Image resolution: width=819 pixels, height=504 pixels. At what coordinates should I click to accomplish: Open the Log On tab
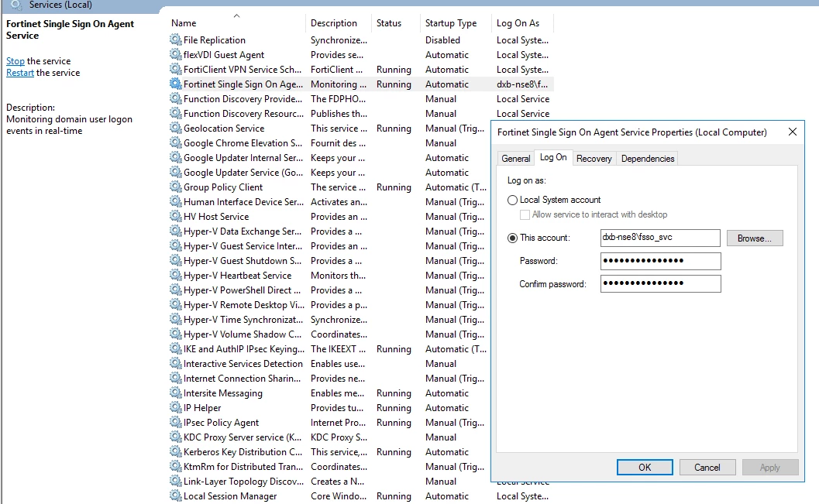point(553,157)
